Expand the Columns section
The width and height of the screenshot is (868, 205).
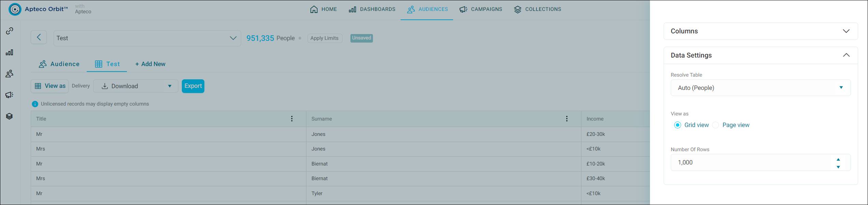(x=761, y=31)
